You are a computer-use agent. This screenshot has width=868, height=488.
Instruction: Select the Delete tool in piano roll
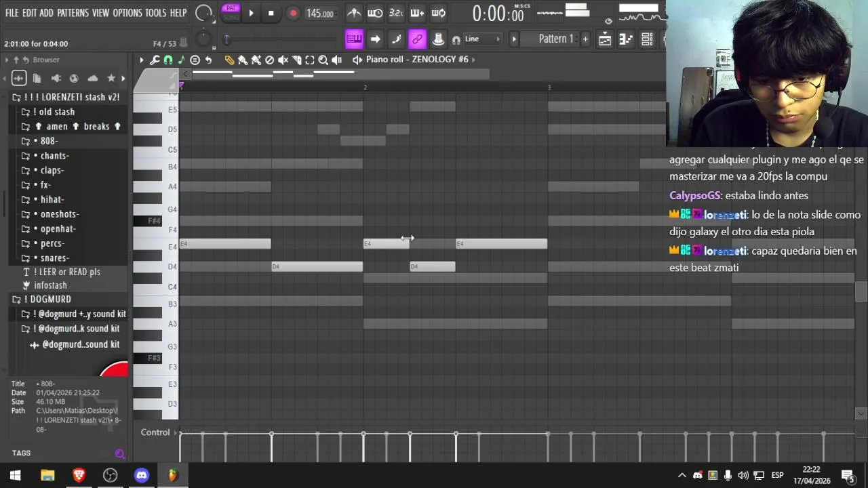coord(269,60)
